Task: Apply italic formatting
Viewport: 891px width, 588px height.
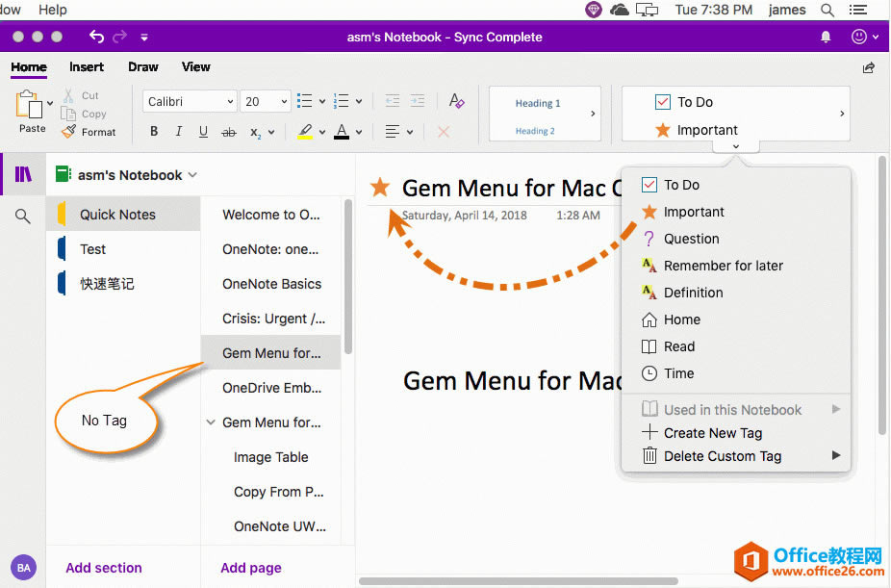Action: [x=179, y=132]
